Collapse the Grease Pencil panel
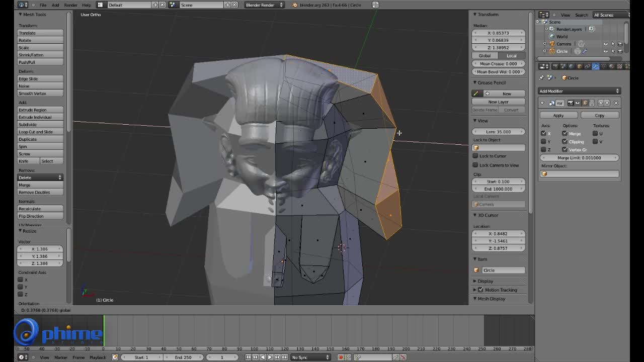This screenshot has height=362, width=644. [x=474, y=82]
